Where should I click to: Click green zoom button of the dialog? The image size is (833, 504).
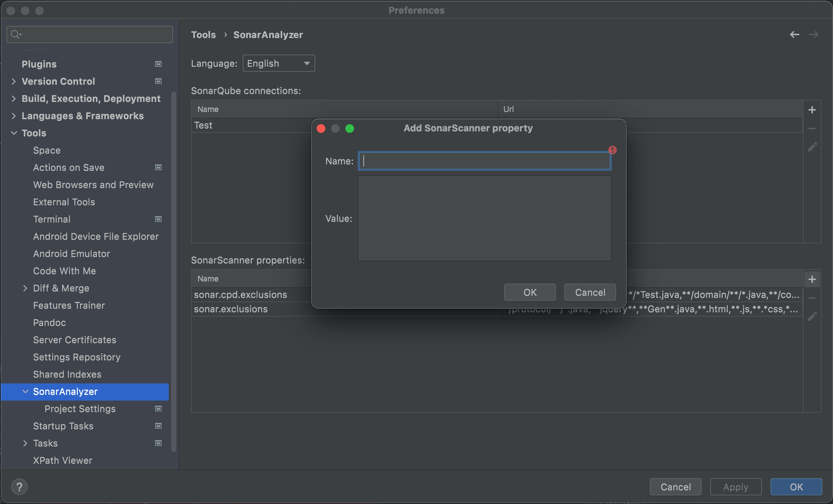pos(350,129)
